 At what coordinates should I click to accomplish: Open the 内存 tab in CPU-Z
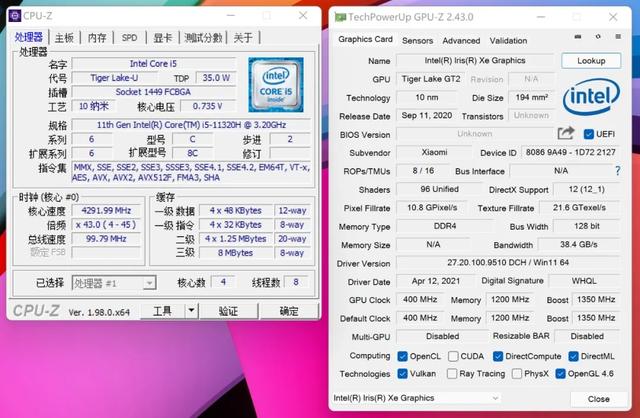coord(97,38)
